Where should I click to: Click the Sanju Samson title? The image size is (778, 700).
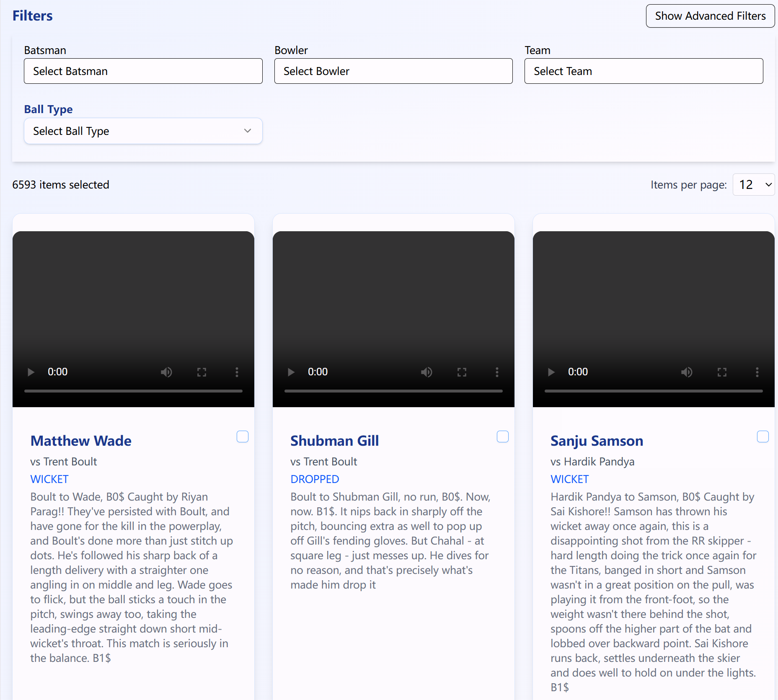click(597, 441)
